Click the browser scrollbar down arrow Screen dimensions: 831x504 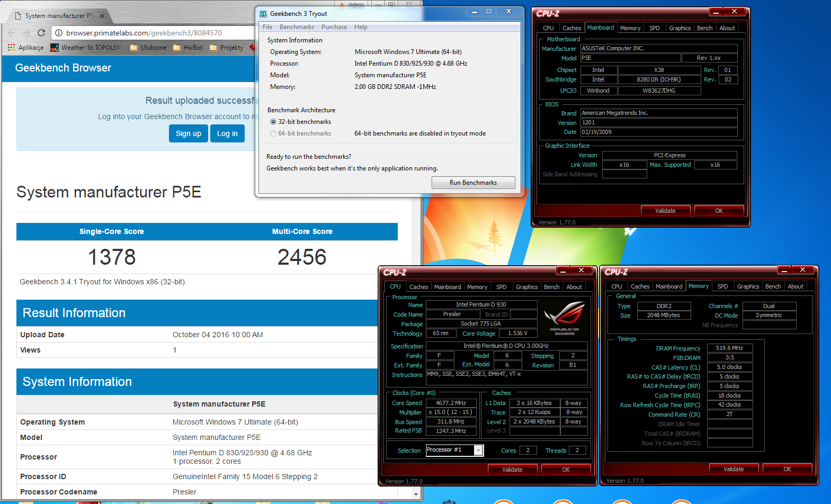coord(416,494)
